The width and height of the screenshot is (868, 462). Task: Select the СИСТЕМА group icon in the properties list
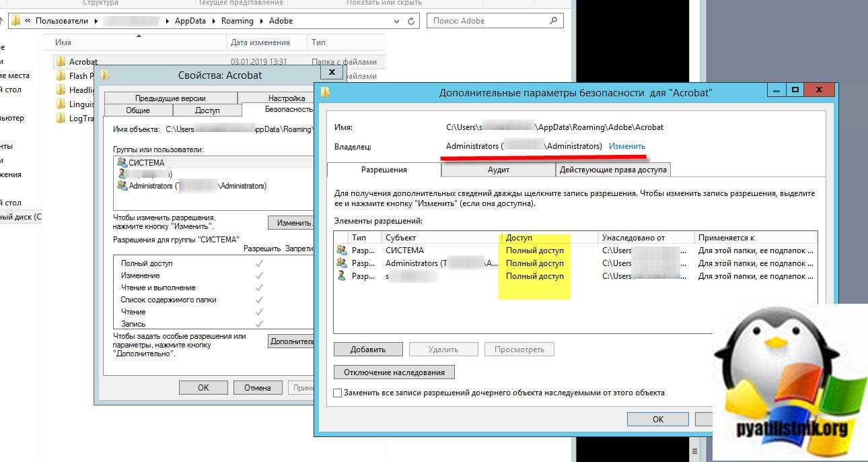pyautogui.click(x=122, y=162)
